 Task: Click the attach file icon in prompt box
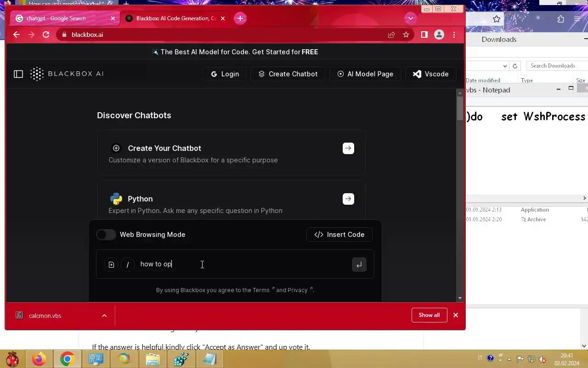click(x=111, y=264)
